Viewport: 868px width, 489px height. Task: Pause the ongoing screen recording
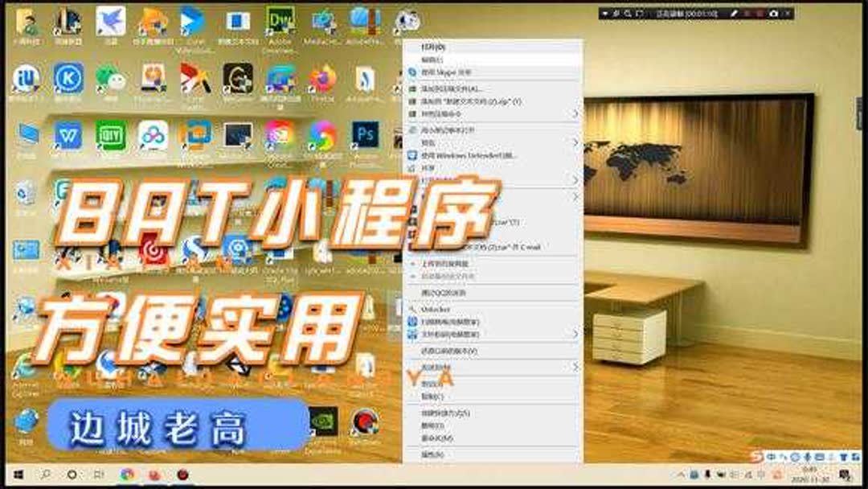pyautogui.click(x=750, y=14)
